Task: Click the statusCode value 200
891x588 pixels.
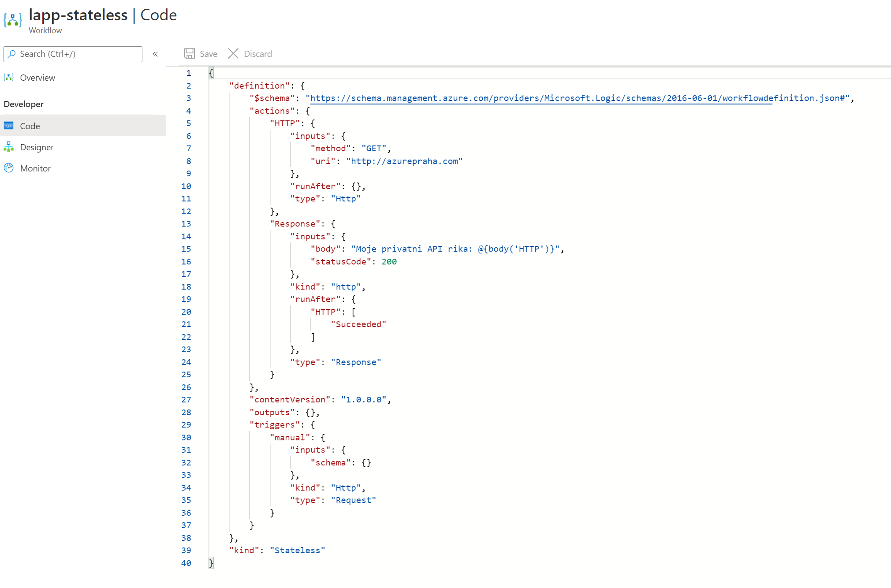Action: click(x=389, y=262)
